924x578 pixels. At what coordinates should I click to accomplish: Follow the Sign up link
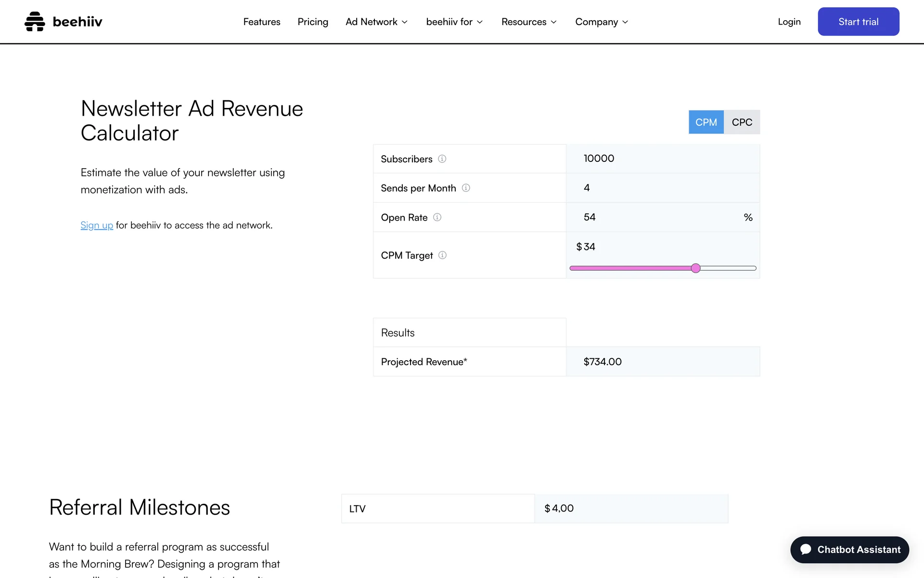(x=97, y=225)
